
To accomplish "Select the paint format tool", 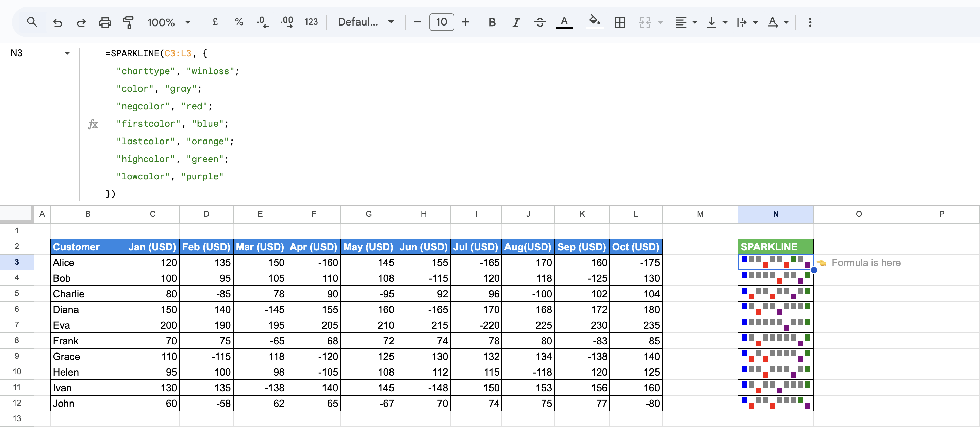I will click(x=128, y=22).
